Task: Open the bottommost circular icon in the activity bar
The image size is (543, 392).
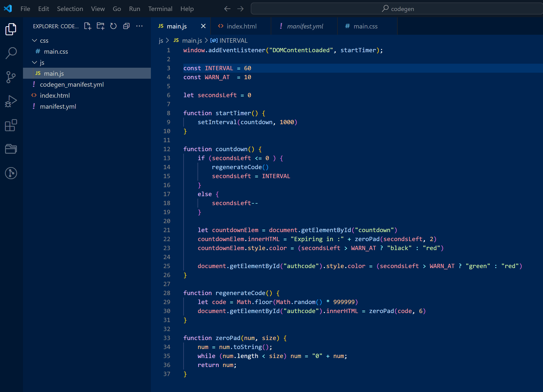Action: 10,173
